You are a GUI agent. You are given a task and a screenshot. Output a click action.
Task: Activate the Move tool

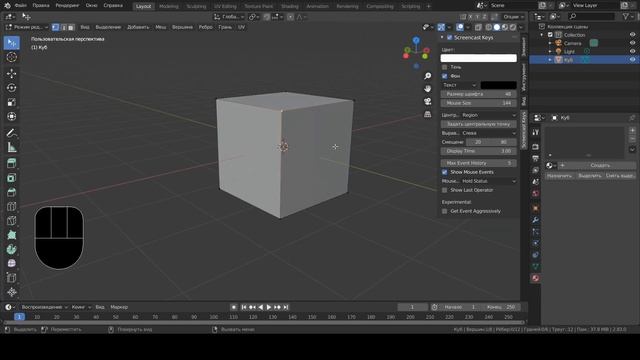click(x=11, y=73)
